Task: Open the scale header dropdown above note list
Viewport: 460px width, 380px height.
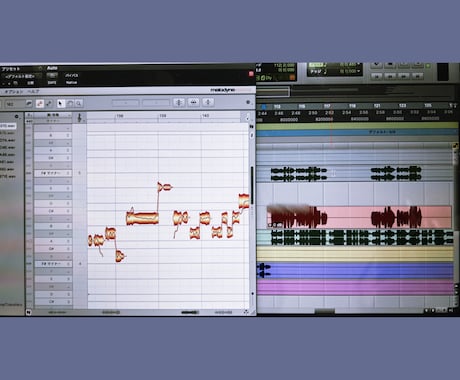Action: (x=53, y=115)
